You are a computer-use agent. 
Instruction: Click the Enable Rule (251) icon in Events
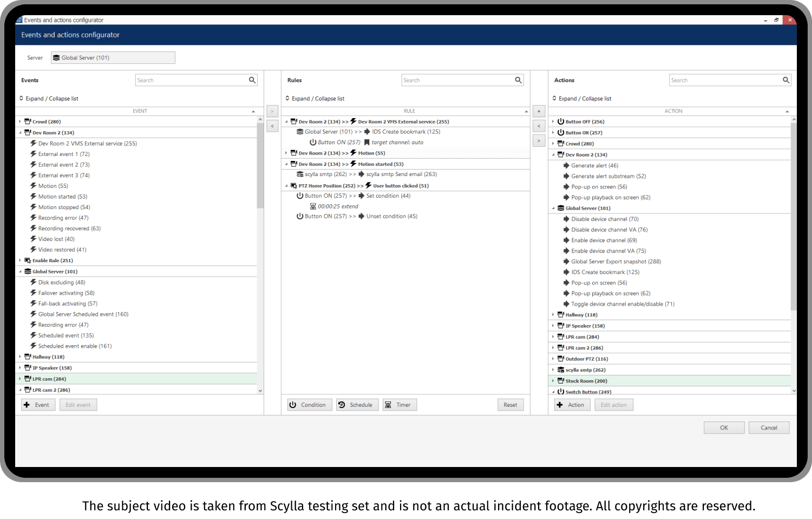tap(28, 261)
